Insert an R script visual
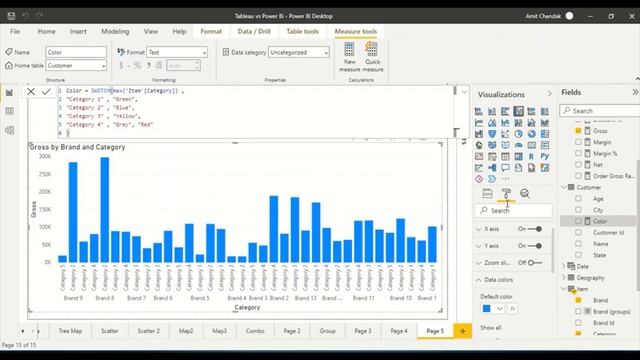Image resolution: width=640 pixels, height=360 pixels. coord(531,156)
